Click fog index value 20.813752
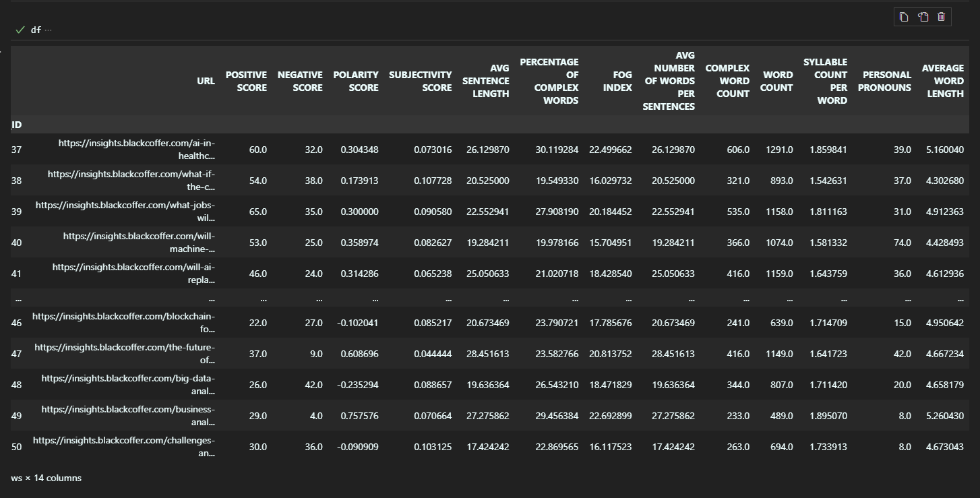980x498 pixels. pos(611,354)
